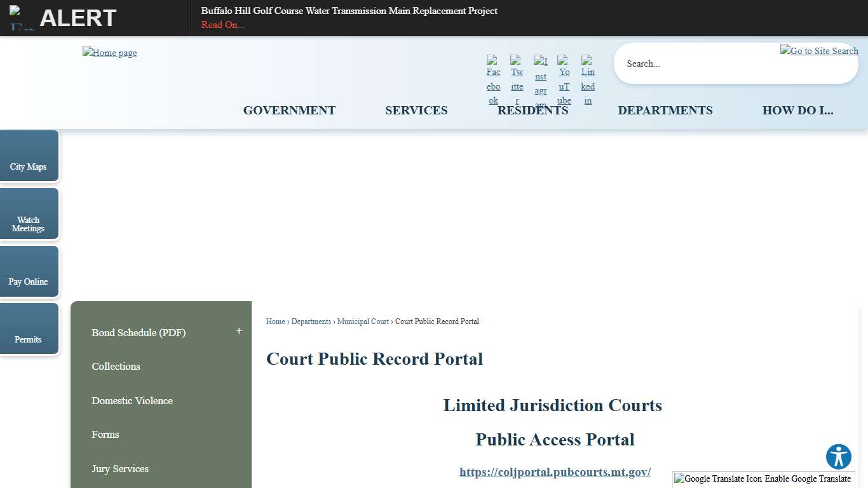Click the Go to Site Search icon
The height and width of the screenshot is (488, 868).
click(x=819, y=51)
